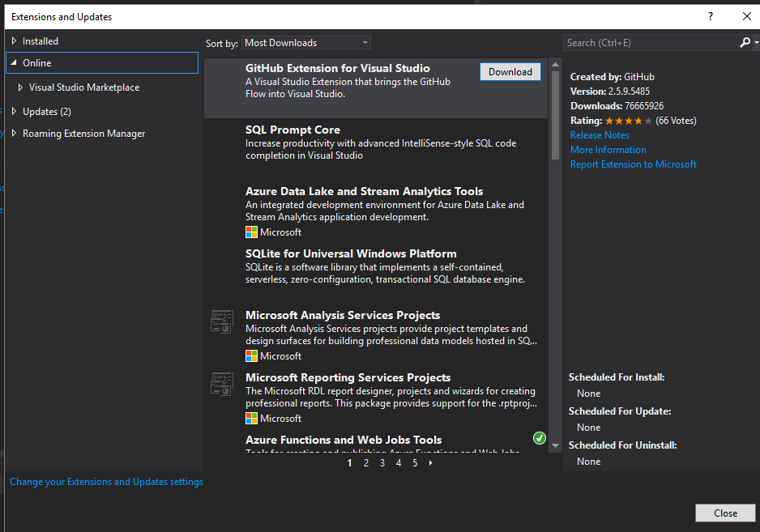Click in the Search (Ctrl+E) field
This screenshot has width=760, height=532.
point(651,43)
